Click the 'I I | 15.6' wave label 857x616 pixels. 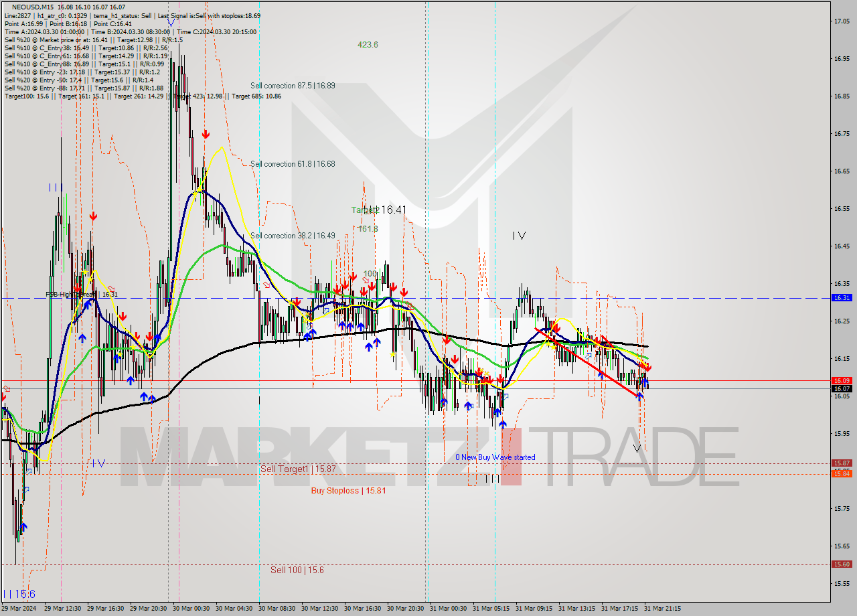click(x=19, y=595)
